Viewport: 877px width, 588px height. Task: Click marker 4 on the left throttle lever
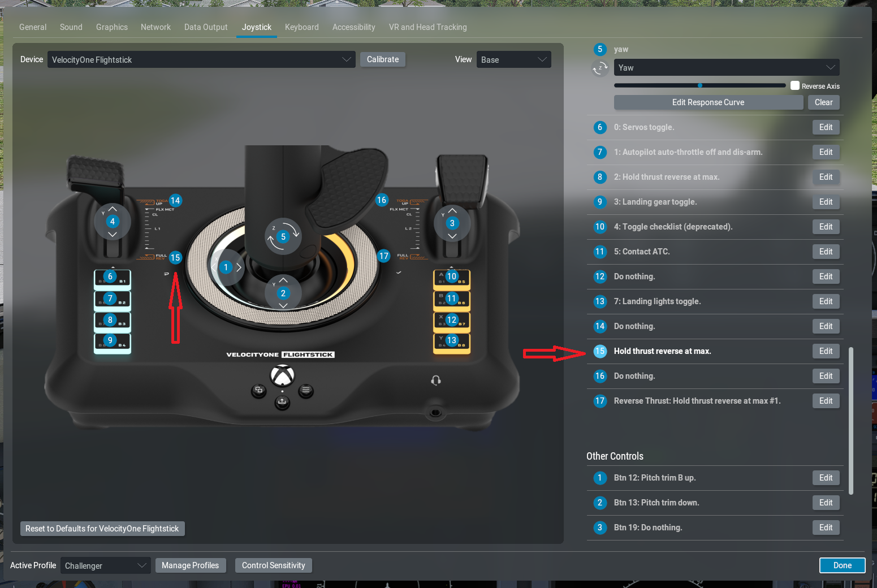(113, 222)
